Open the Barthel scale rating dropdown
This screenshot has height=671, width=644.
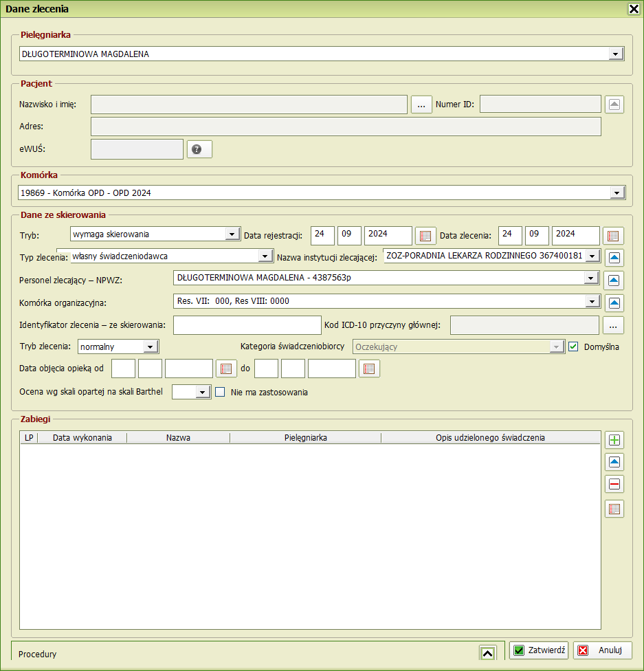tap(202, 393)
